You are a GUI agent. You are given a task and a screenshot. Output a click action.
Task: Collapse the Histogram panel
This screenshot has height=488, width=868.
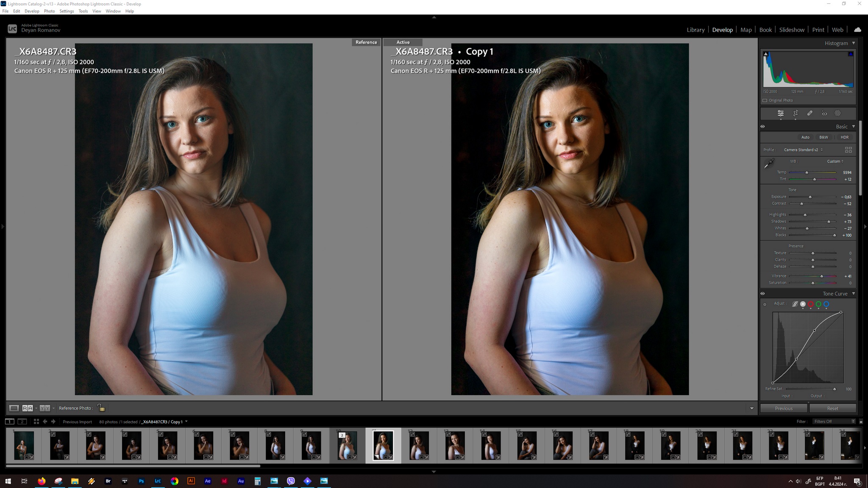[x=854, y=43]
